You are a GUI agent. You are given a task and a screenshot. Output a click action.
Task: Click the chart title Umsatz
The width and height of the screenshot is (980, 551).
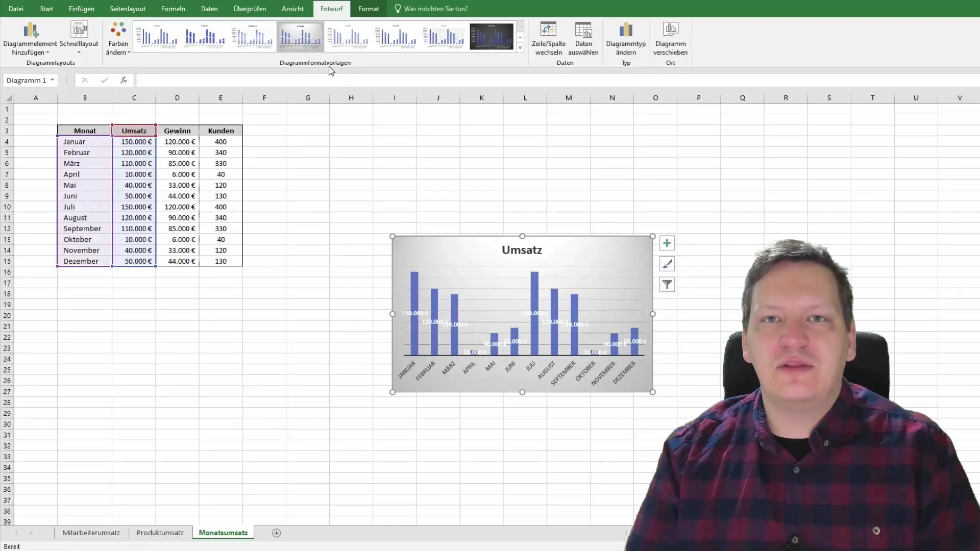click(x=522, y=250)
